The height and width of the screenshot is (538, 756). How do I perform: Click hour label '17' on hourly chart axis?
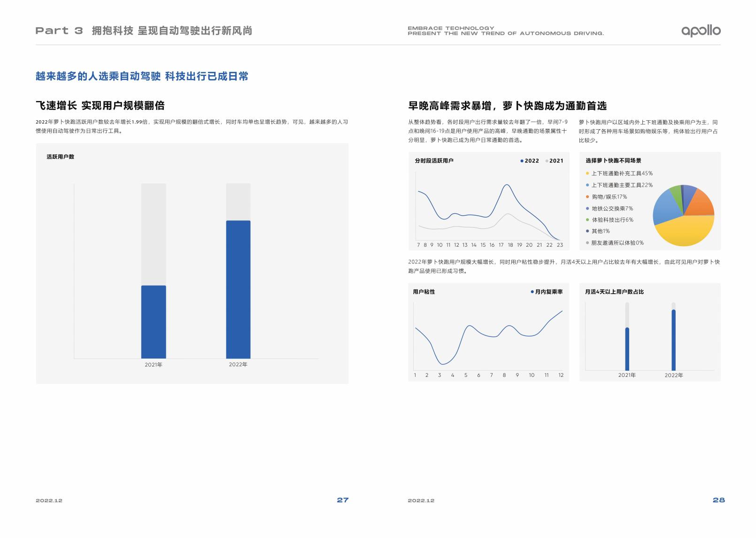click(x=501, y=245)
